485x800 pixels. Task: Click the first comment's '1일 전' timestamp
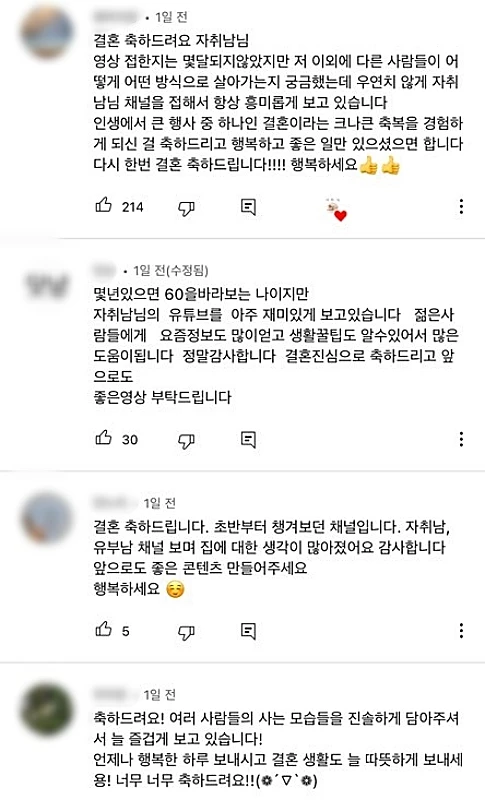171,17
